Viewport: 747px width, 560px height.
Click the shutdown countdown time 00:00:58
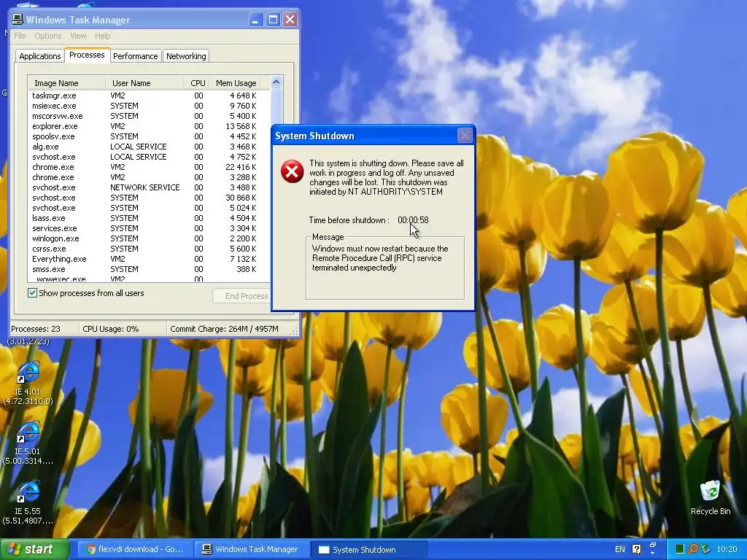(x=413, y=220)
